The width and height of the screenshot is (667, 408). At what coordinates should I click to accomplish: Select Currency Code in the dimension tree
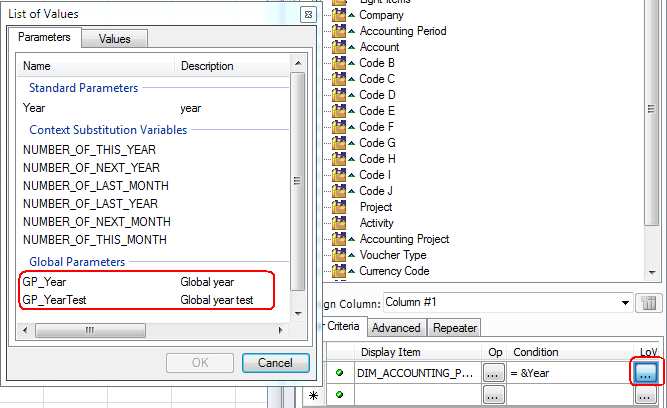[x=394, y=271]
